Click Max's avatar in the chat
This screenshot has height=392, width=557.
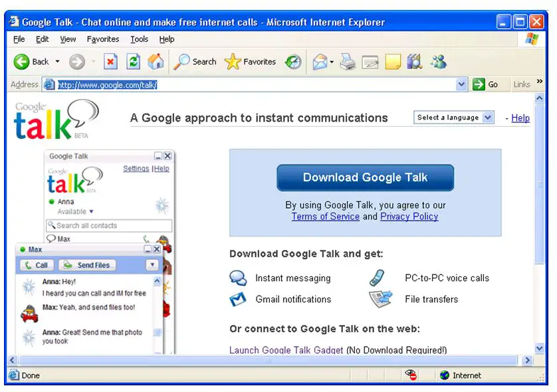[x=29, y=314]
